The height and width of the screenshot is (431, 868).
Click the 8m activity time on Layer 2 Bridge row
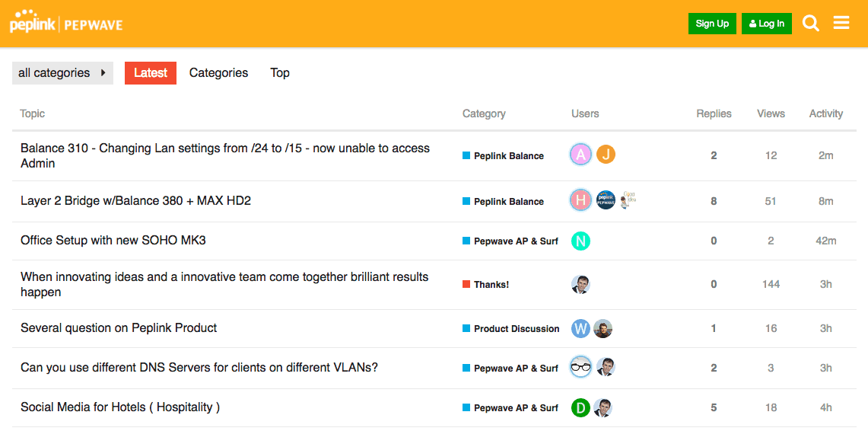[826, 201]
